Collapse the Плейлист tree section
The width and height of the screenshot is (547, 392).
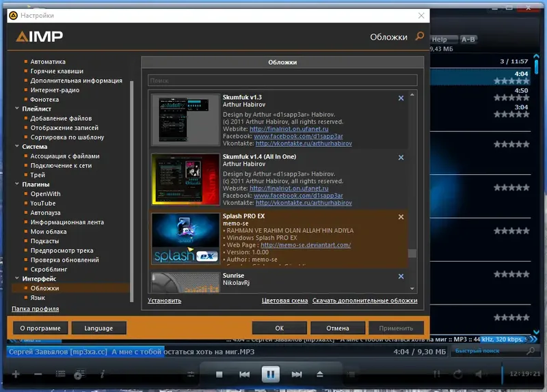17,109
